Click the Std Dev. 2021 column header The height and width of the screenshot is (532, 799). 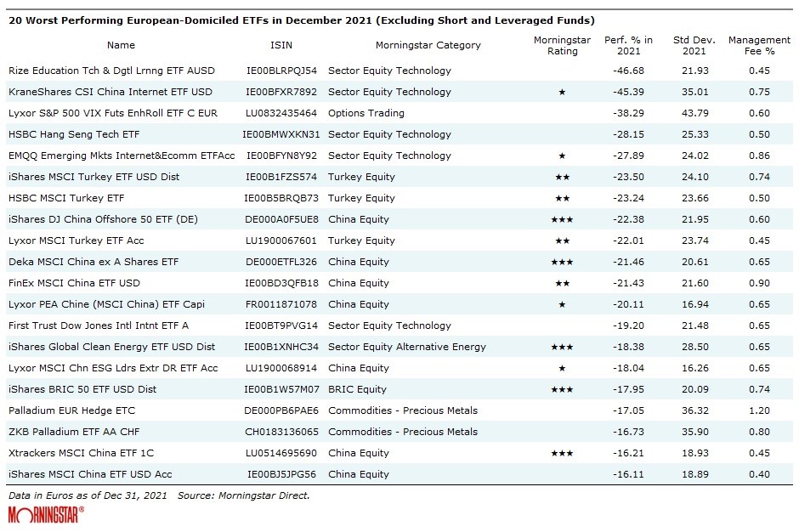[x=694, y=45]
